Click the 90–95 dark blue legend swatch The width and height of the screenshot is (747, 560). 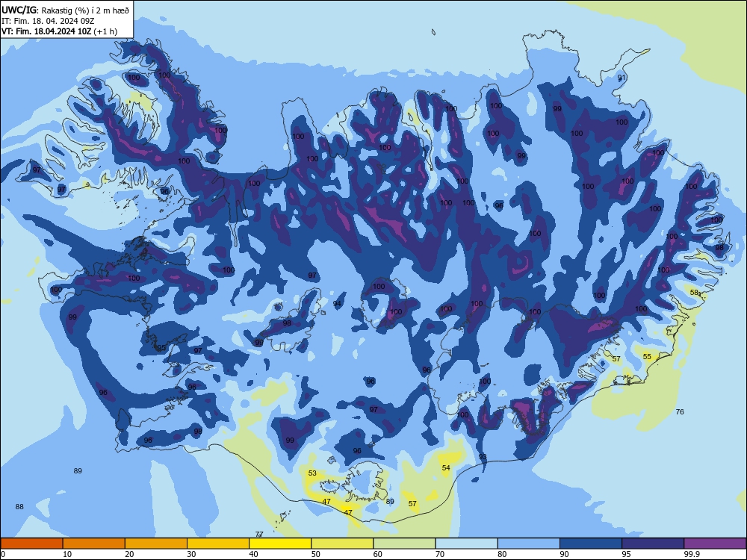tap(591, 544)
